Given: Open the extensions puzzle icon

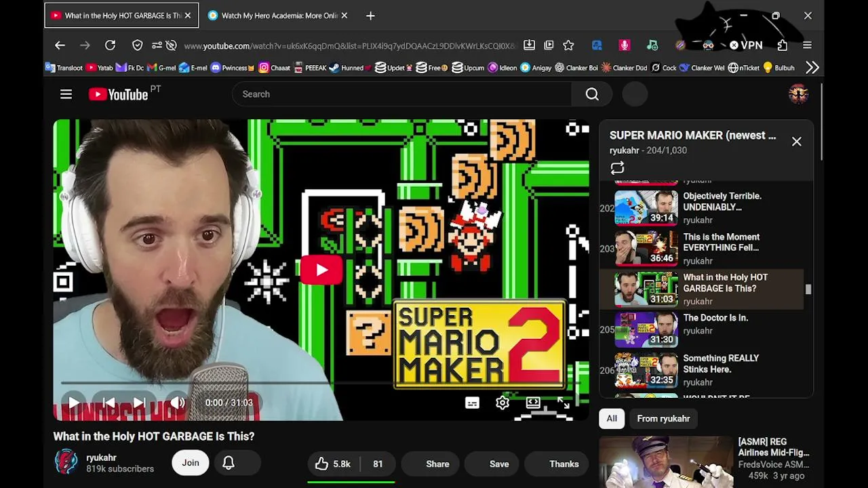Looking at the screenshot, I should [x=783, y=45].
